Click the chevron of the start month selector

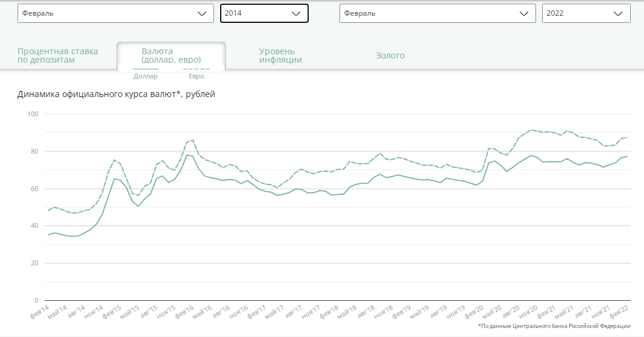click(201, 13)
